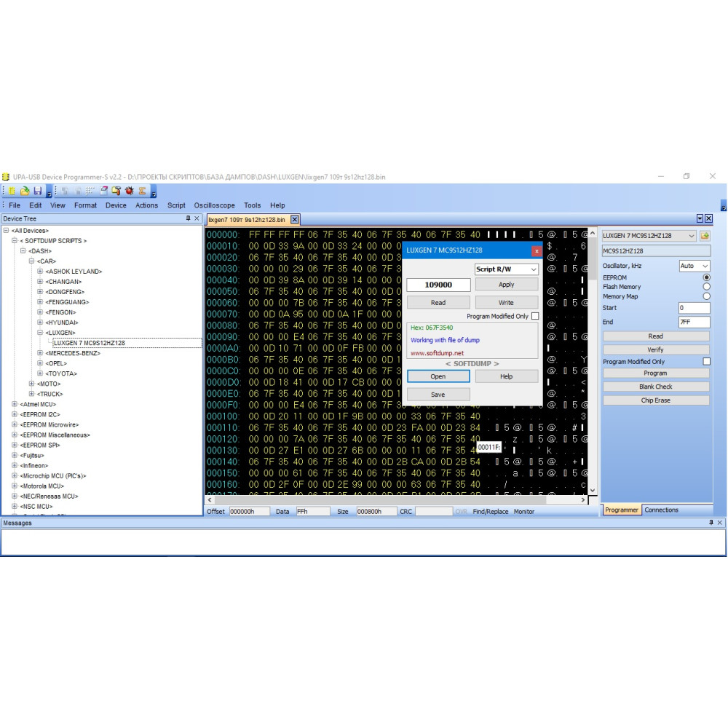This screenshot has height=728, width=728.
Task: Open first toolbar overflow options arrow
Action: [49, 191]
